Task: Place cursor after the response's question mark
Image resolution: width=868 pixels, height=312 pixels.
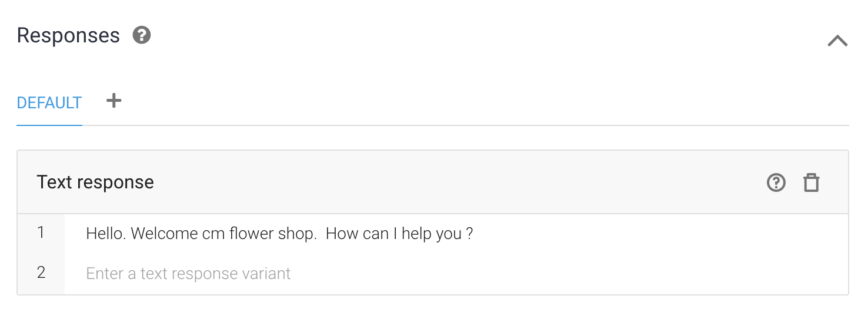Action: (x=474, y=234)
